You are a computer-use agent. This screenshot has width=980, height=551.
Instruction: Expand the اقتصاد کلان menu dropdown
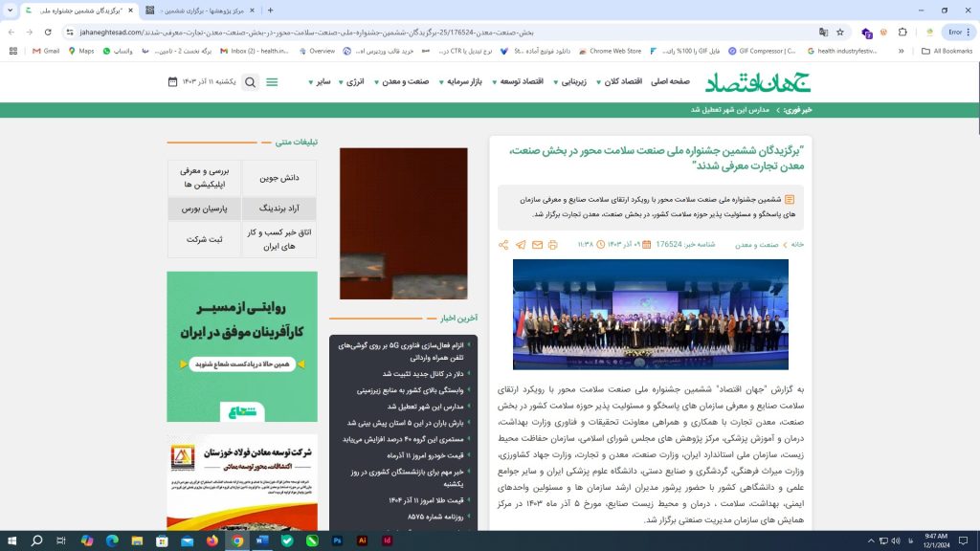(623, 82)
